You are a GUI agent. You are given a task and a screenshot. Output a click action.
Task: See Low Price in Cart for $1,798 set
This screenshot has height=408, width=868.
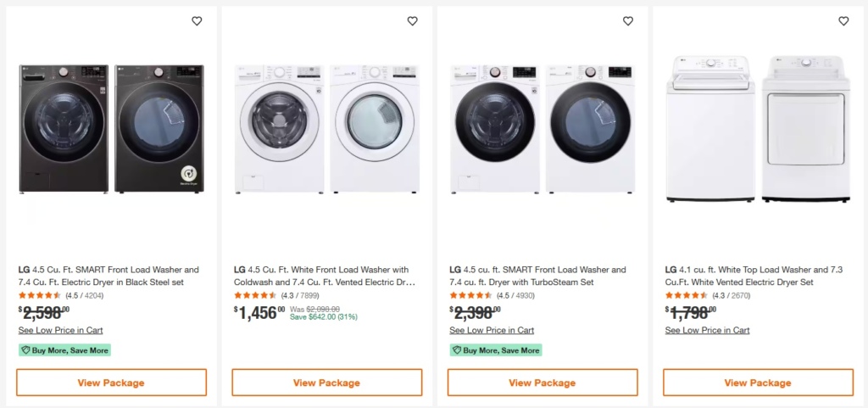tap(707, 330)
